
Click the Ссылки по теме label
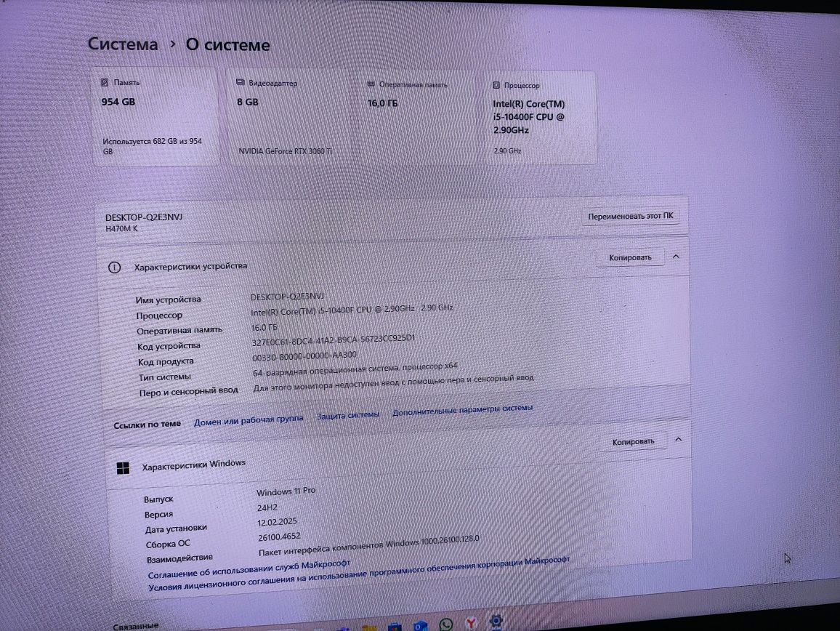[148, 425]
